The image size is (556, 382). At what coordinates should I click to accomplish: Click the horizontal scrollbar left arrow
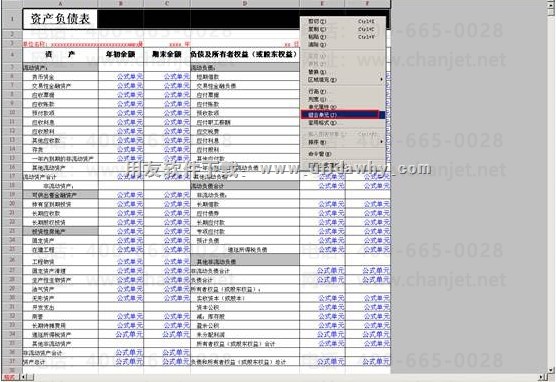point(22,377)
